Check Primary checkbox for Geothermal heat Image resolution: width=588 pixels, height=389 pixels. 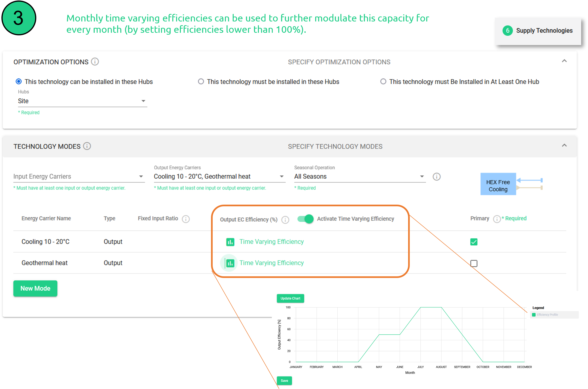[474, 263]
